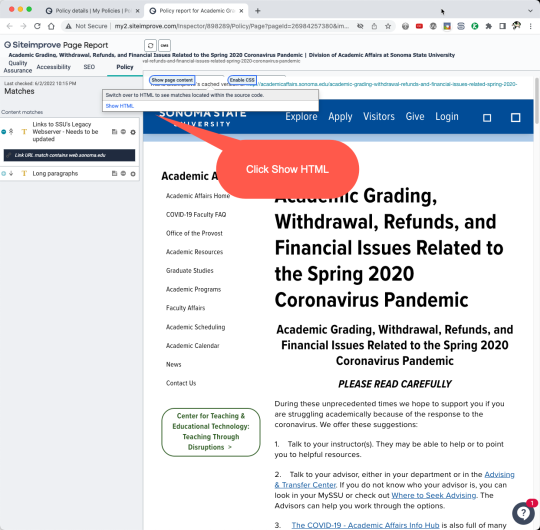Open a new browser tab
This screenshot has width=540, height=530.
(258, 11)
